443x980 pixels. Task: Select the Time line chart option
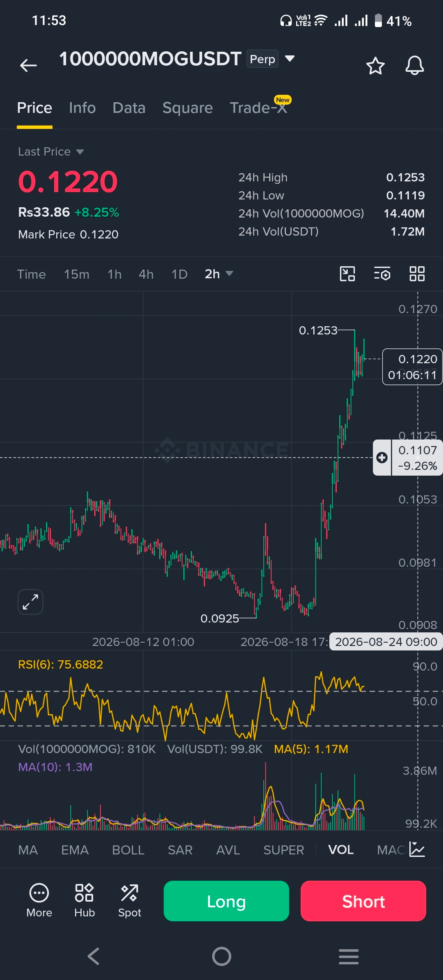tap(32, 274)
